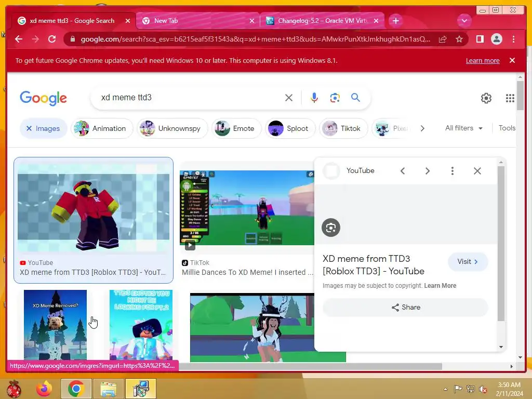Apply the Tiktok filter chip

343,129
